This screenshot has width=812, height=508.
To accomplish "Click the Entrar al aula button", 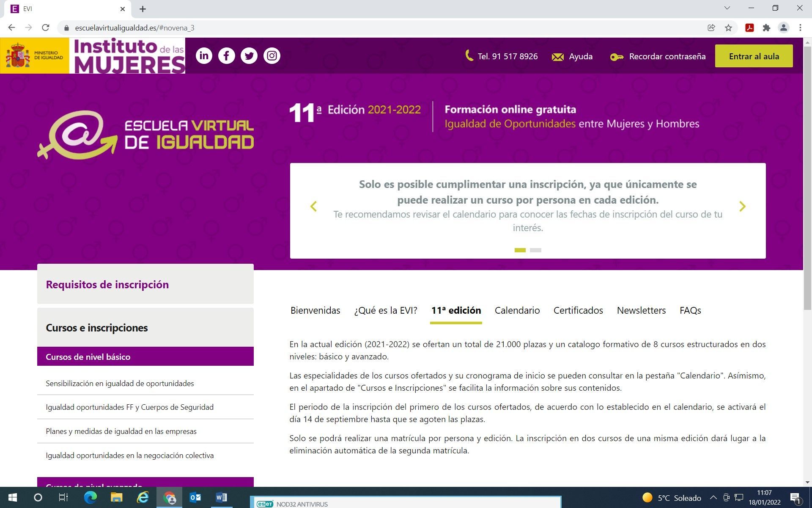I will coord(754,56).
